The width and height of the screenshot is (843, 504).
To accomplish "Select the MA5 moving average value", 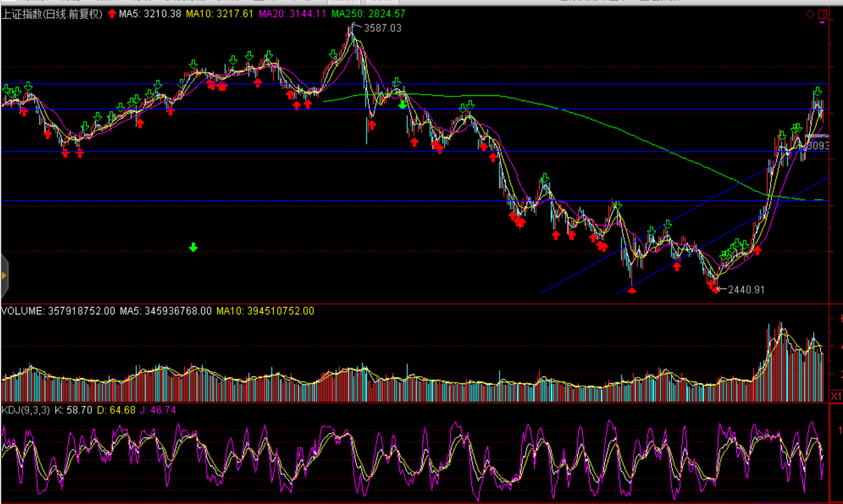I will pos(150,14).
